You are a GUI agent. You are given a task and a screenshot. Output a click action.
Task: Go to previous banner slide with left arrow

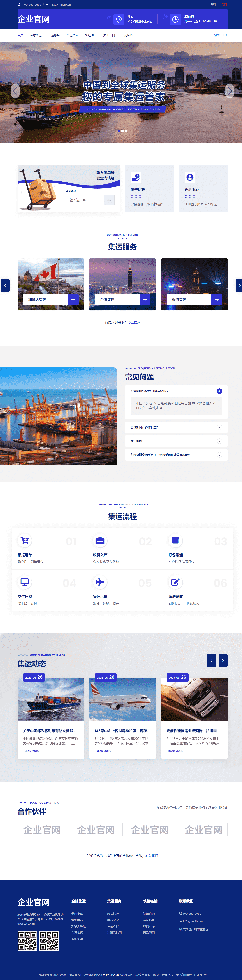tap(15, 91)
